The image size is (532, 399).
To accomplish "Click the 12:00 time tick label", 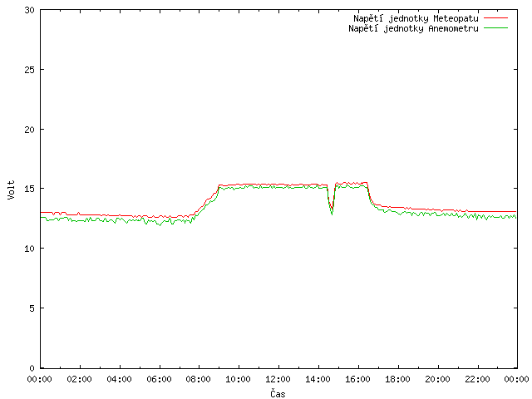I will click(278, 379).
